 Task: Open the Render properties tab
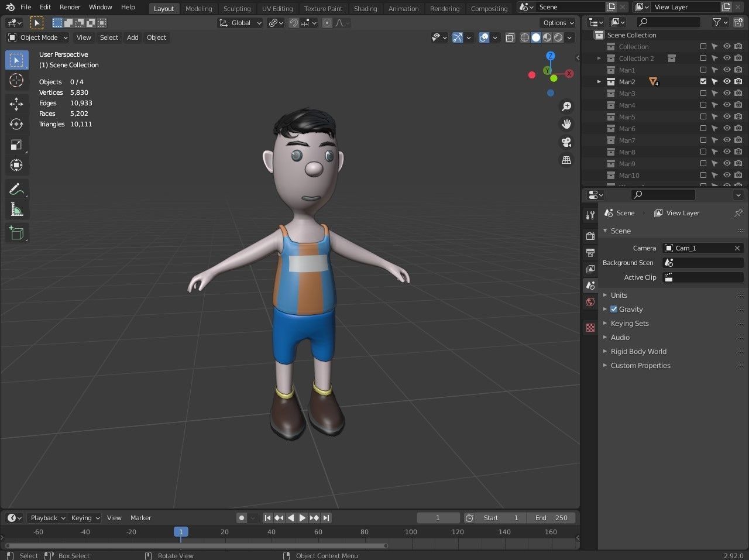pos(590,236)
